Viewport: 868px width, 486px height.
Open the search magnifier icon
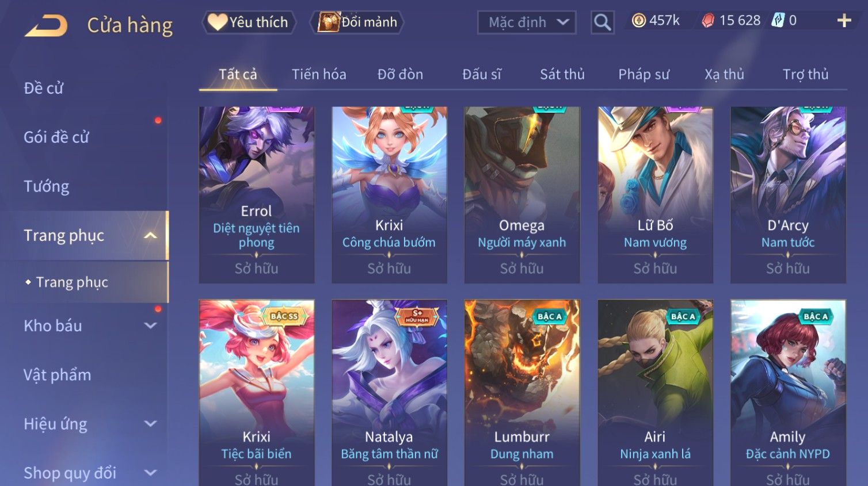tap(603, 22)
